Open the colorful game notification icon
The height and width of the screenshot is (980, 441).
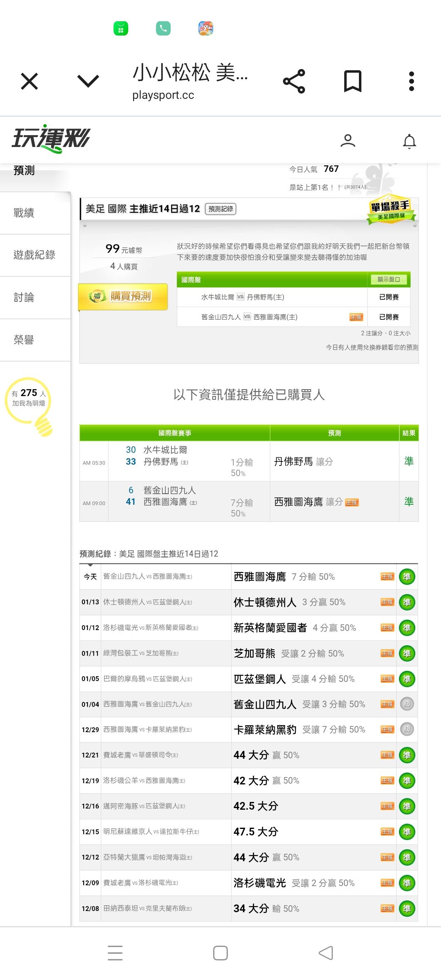tap(206, 29)
